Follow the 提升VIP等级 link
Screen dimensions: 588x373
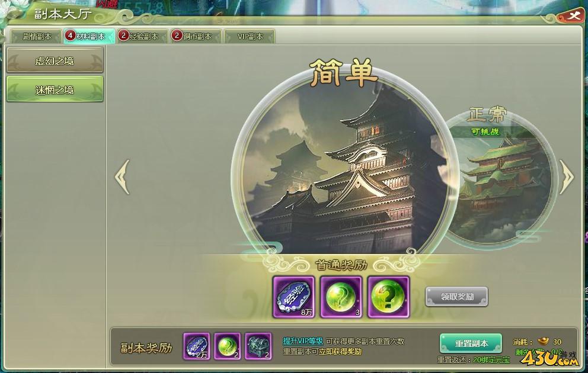click(x=303, y=341)
